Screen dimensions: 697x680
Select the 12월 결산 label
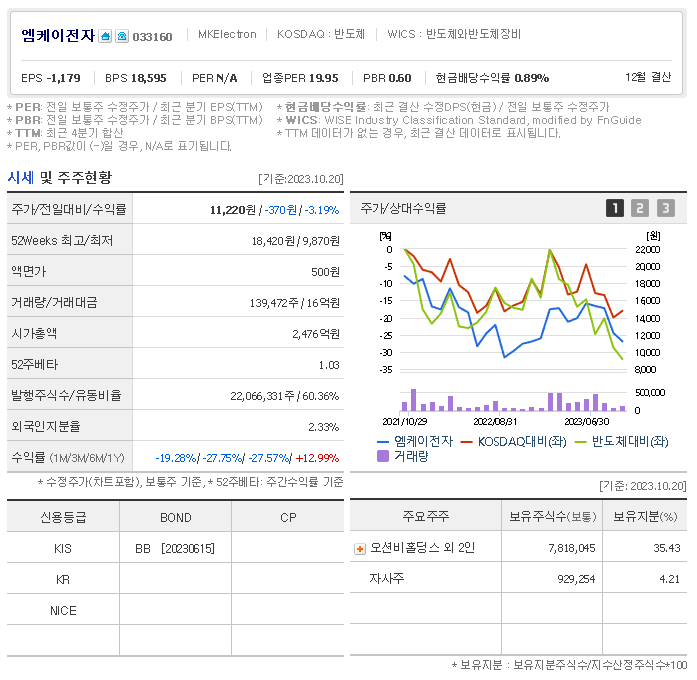pyautogui.click(x=648, y=77)
